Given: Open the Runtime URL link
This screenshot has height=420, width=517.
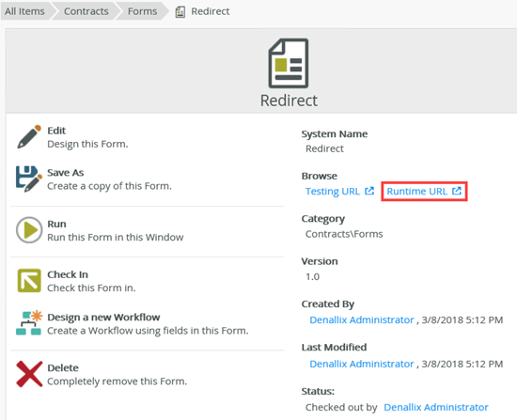Looking at the screenshot, I should click(424, 192).
